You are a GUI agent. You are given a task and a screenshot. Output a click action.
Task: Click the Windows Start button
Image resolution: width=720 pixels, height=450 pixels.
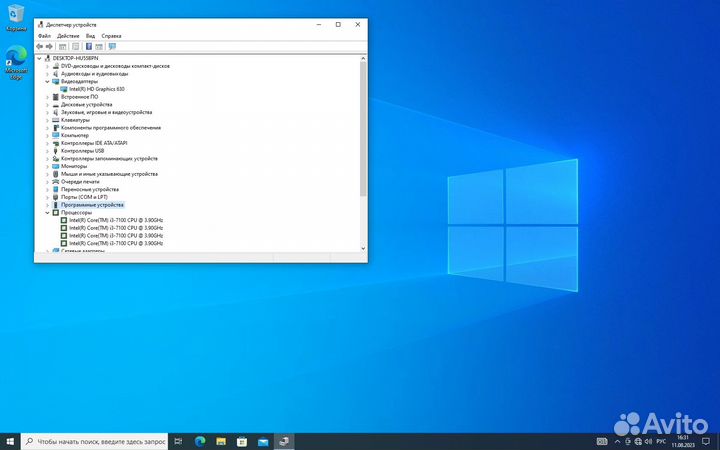pos(10,441)
